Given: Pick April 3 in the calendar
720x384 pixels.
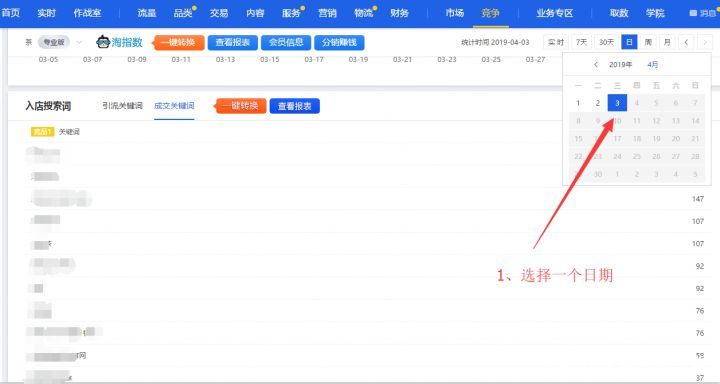Looking at the screenshot, I should (x=617, y=103).
